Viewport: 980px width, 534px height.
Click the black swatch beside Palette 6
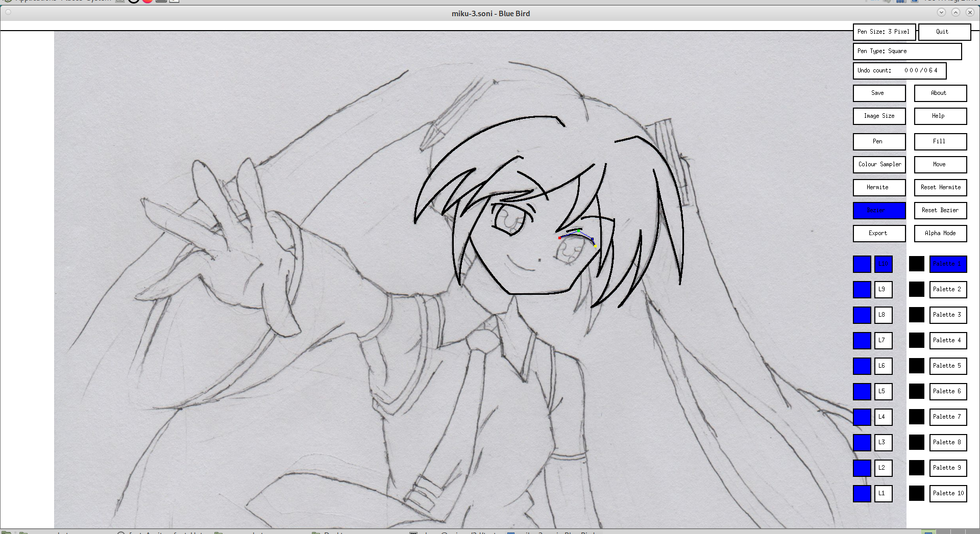point(917,391)
